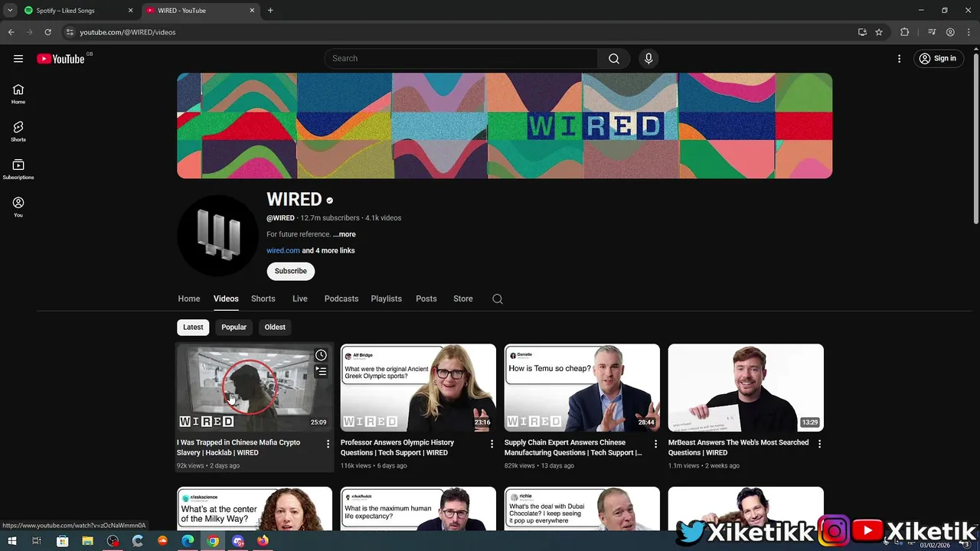
Task: Open Microsoft Edge from the taskbar
Action: pyautogui.click(x=188, y=541)
